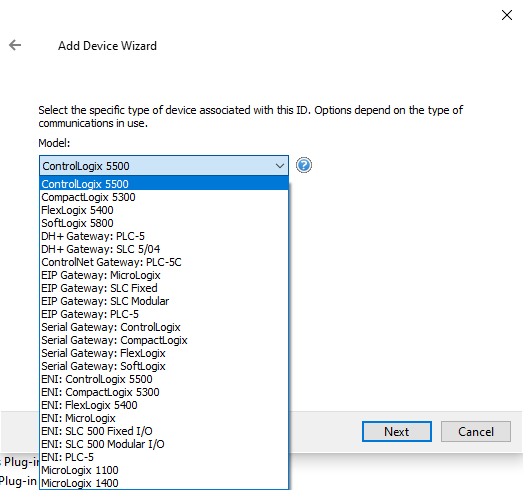
Task: Pick FlexLogix 5400 model
Action: click(x=164, y=210)
